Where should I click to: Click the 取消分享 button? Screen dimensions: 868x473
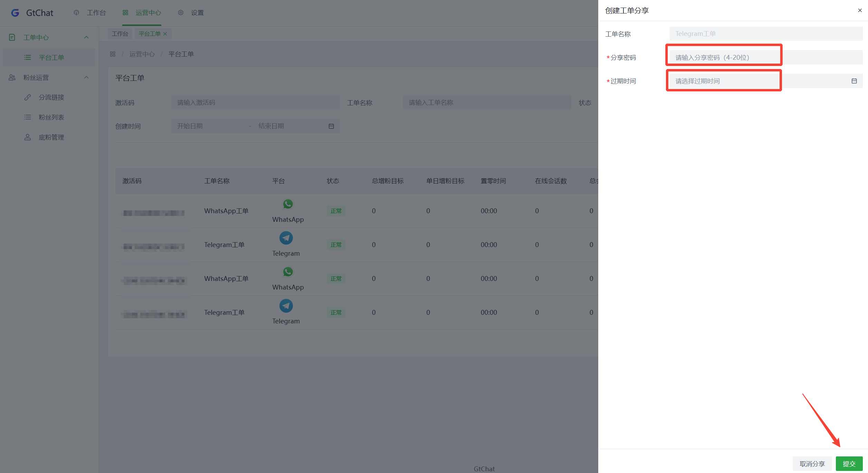tap(812, 464)
